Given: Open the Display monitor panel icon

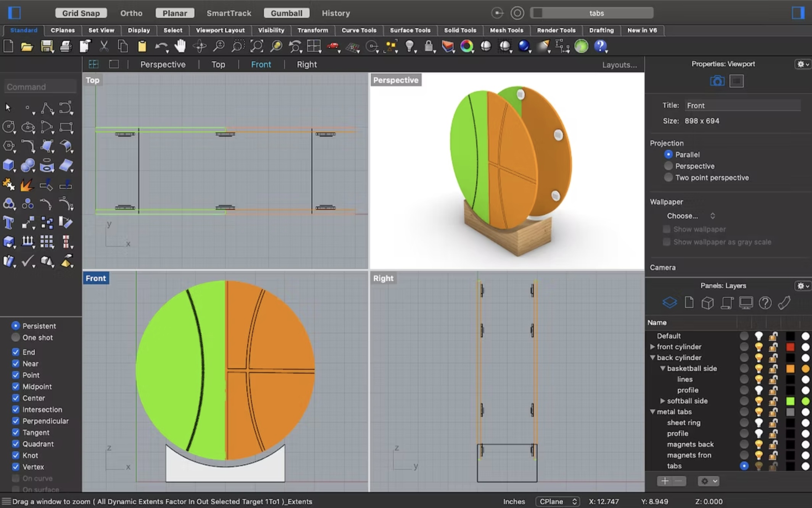Looking at the screenshot, I should click(746, 303).
